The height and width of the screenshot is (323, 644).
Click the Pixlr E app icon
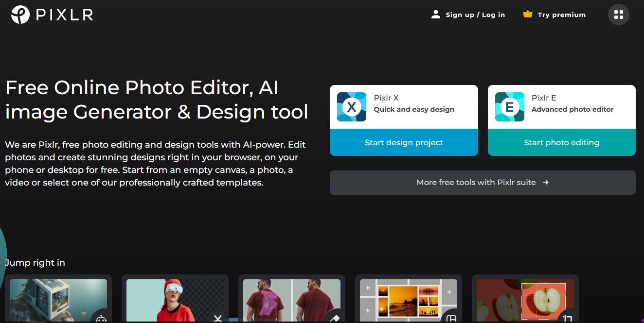[x=509, y=107]
